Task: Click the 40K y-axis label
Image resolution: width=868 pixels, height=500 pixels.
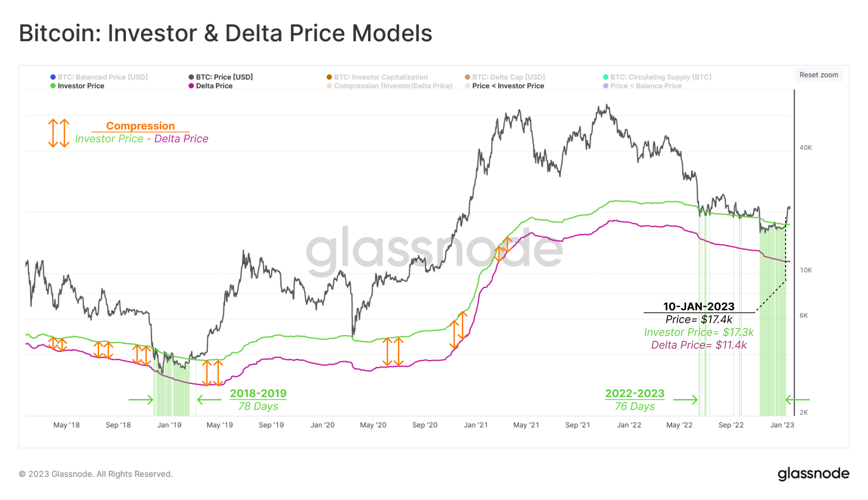Action: pos(806,148)
